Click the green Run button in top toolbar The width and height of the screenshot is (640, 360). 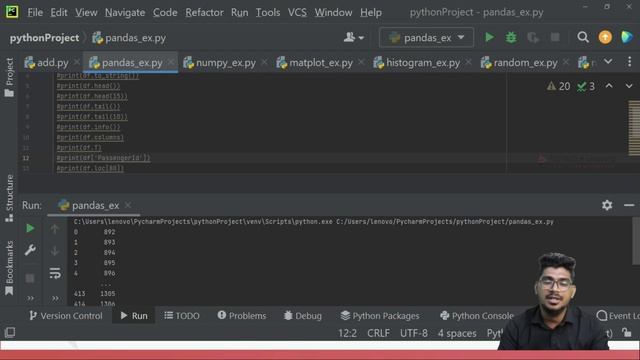(489, 38)
